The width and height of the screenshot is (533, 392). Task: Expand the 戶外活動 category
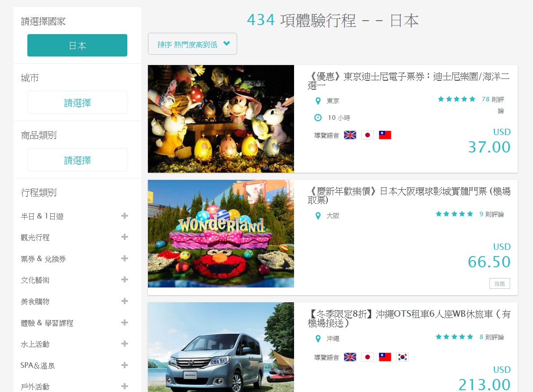(x=125, y=386)
